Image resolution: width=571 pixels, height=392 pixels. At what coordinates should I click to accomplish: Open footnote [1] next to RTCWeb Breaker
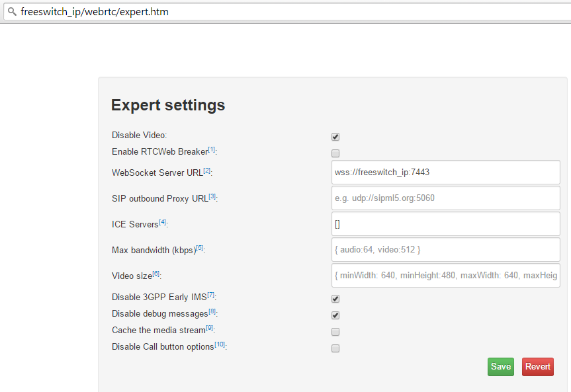tap(212, 149)
